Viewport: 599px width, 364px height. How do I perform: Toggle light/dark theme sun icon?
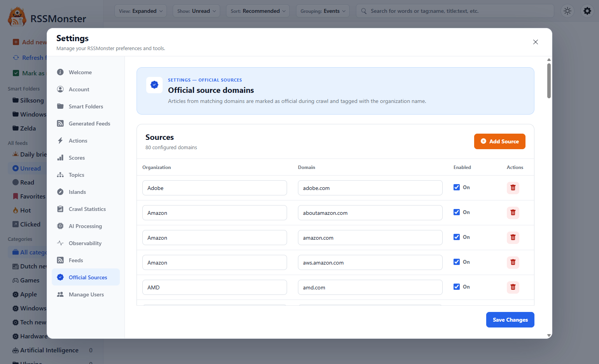567,11
